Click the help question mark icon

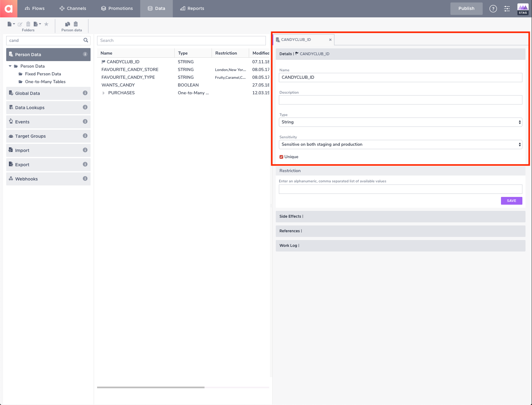[493, 9]
